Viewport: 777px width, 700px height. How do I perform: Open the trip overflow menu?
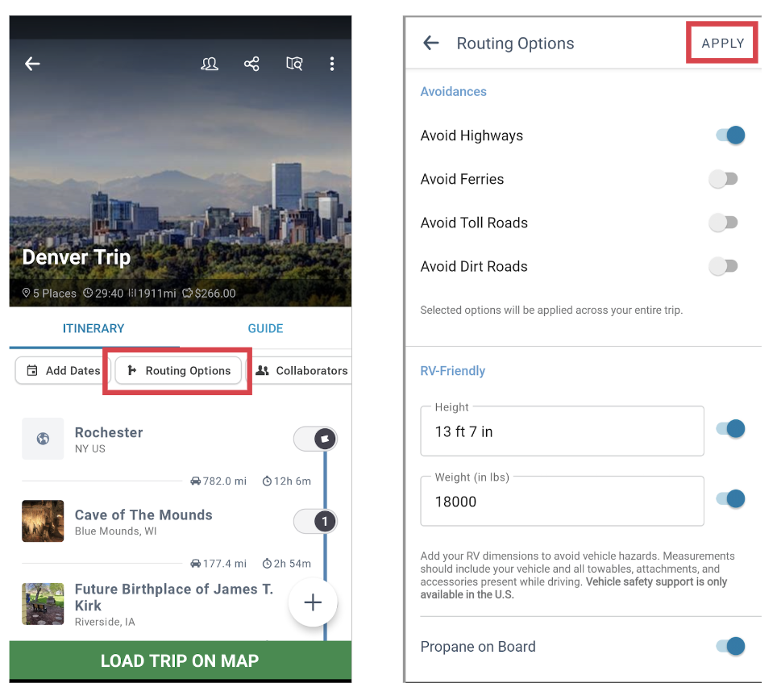click(x=332, y=63)
